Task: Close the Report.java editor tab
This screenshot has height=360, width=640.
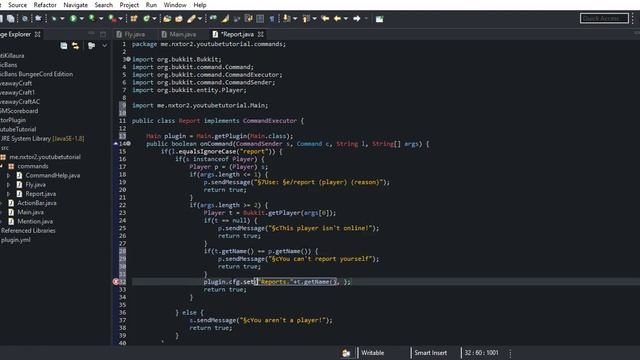Action: (260, 34)
